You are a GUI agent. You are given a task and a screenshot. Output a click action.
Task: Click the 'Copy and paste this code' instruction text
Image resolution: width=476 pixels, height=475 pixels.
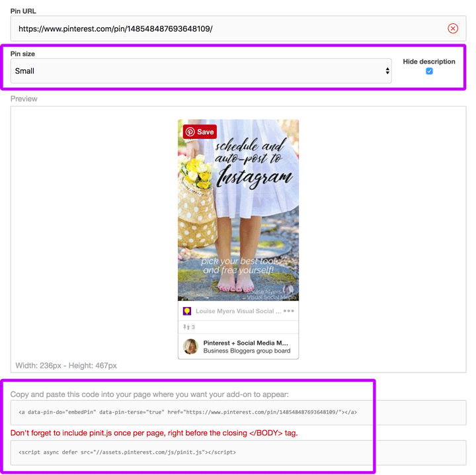[x=149, y=394]
